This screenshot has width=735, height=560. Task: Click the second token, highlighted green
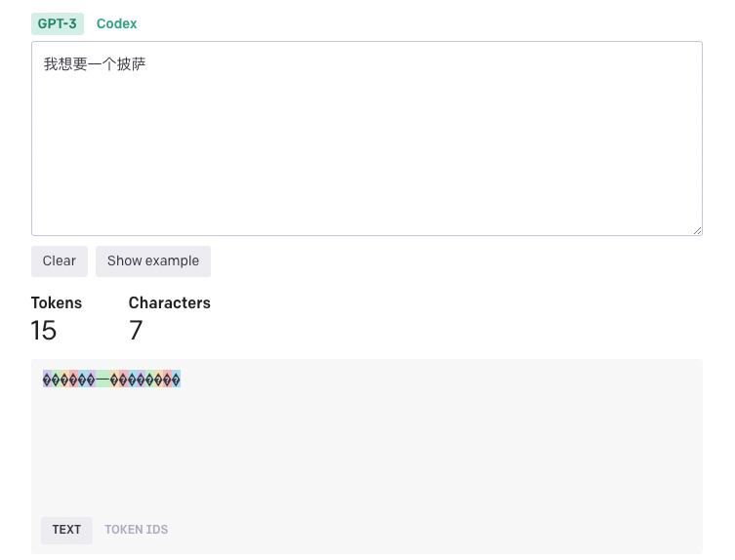coord(57,379)
